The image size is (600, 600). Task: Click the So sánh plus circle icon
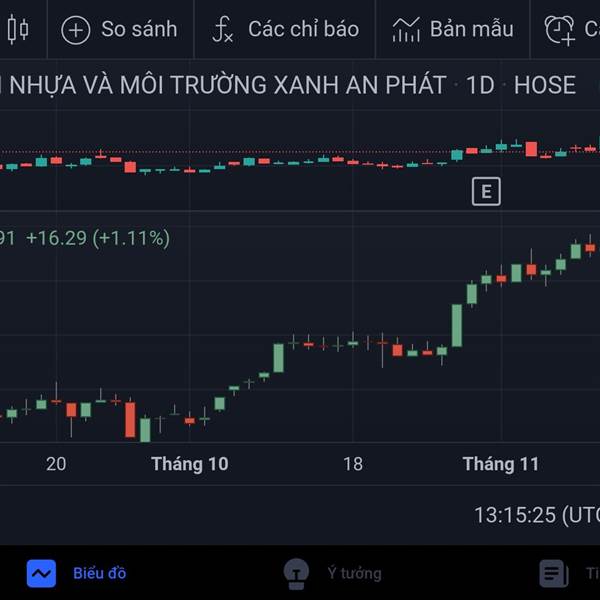click(x=76, y=30)
